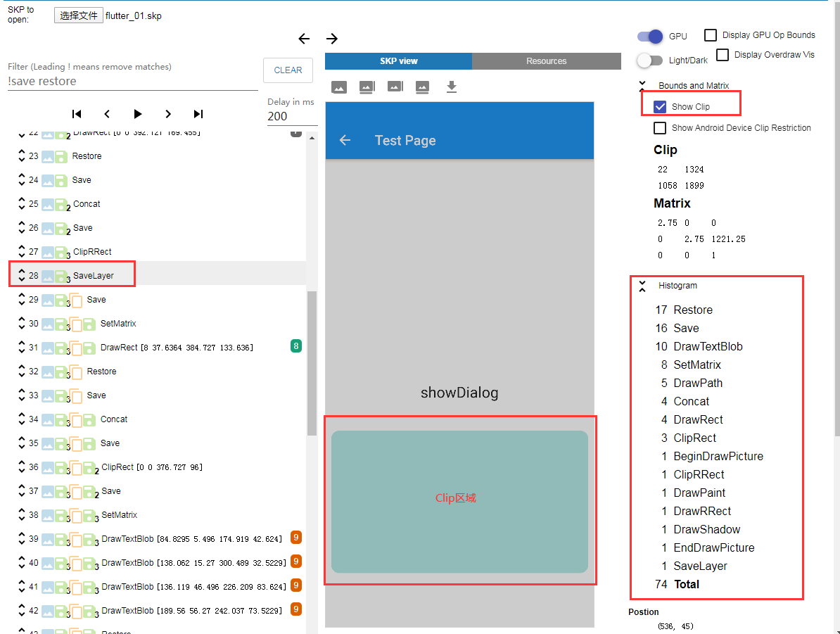Go to previous frame with the left arrow
This screenshot has height=634, width=840.
304,39
